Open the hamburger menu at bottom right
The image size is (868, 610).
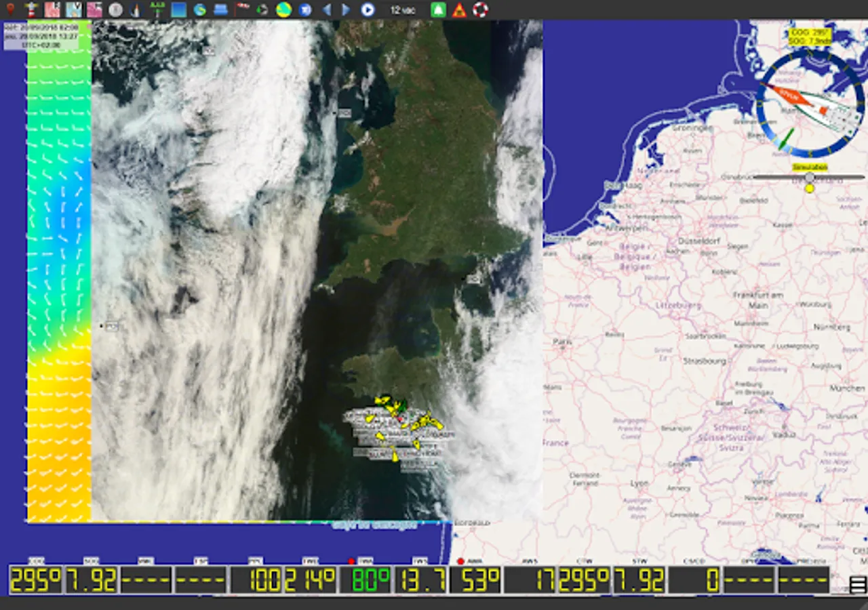[x=857, y=584]
